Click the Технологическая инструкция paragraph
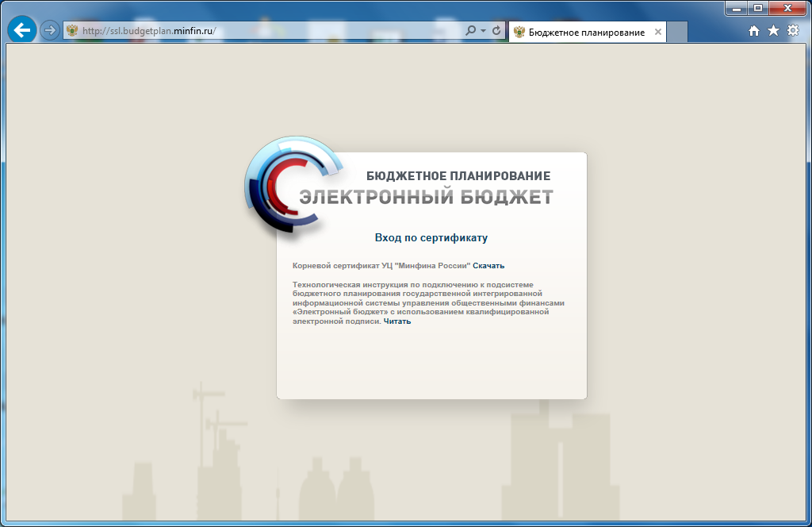 [x=428, y=303]
